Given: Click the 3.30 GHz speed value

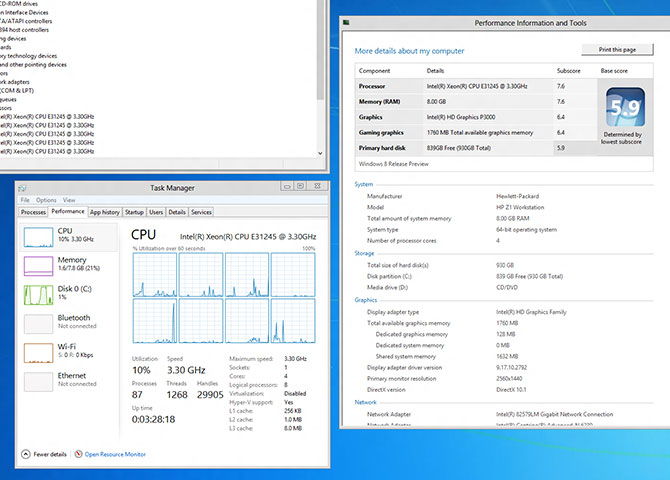Looking at the screenshot, I should [186, 370].
